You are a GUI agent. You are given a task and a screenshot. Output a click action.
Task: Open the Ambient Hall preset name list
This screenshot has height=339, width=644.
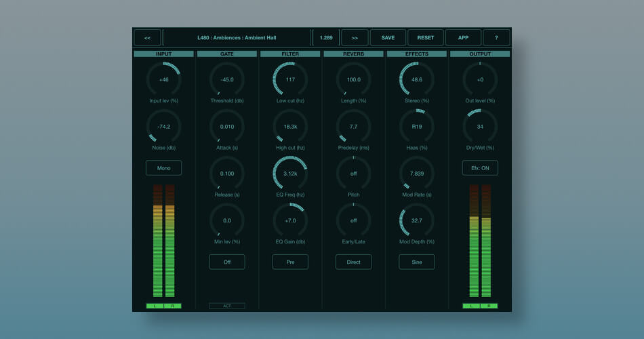click(237, 38)
